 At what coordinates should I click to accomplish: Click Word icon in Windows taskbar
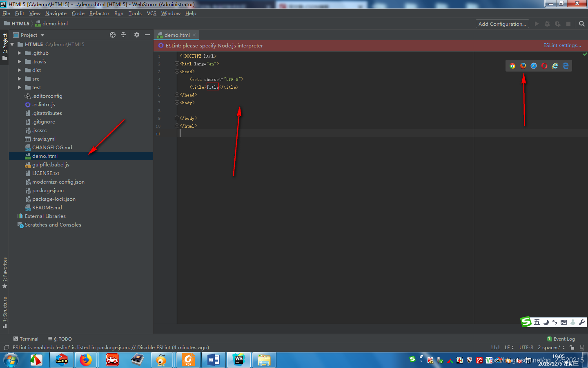tap(214, 360)
